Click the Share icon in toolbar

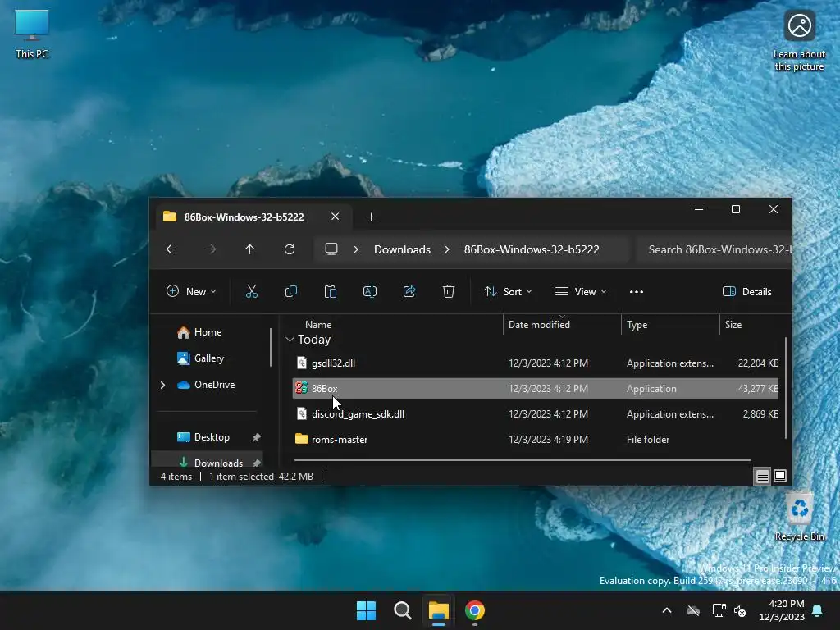409,291
